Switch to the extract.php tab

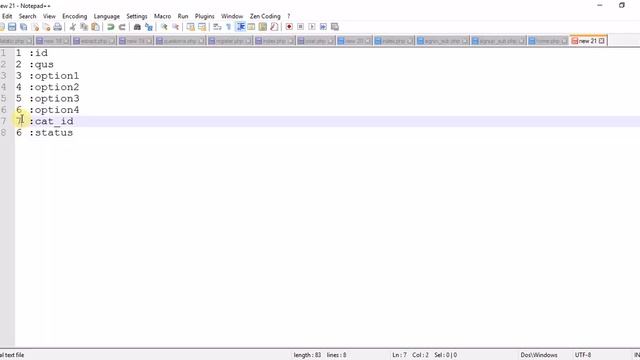[94, 41]
